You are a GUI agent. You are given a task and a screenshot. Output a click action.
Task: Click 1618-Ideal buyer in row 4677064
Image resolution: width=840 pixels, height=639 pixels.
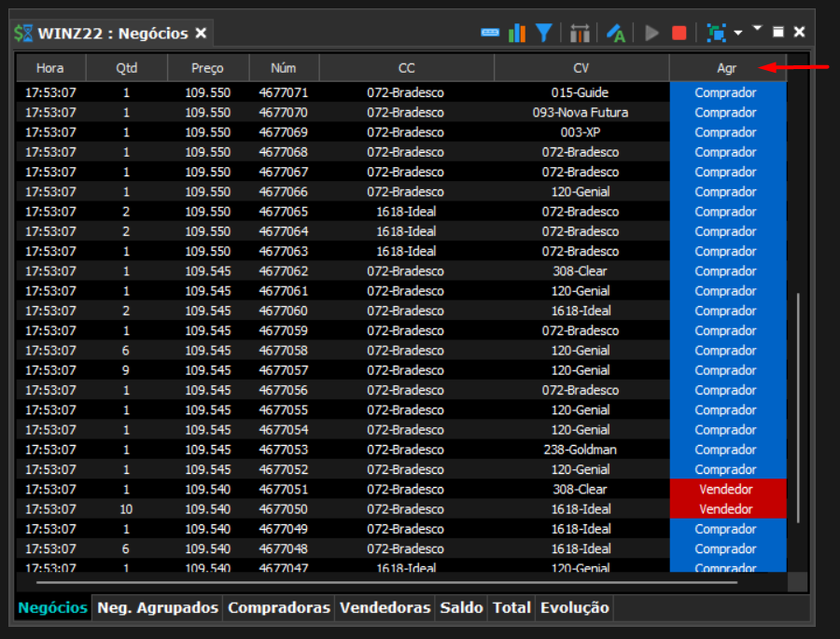pos(406,231)
